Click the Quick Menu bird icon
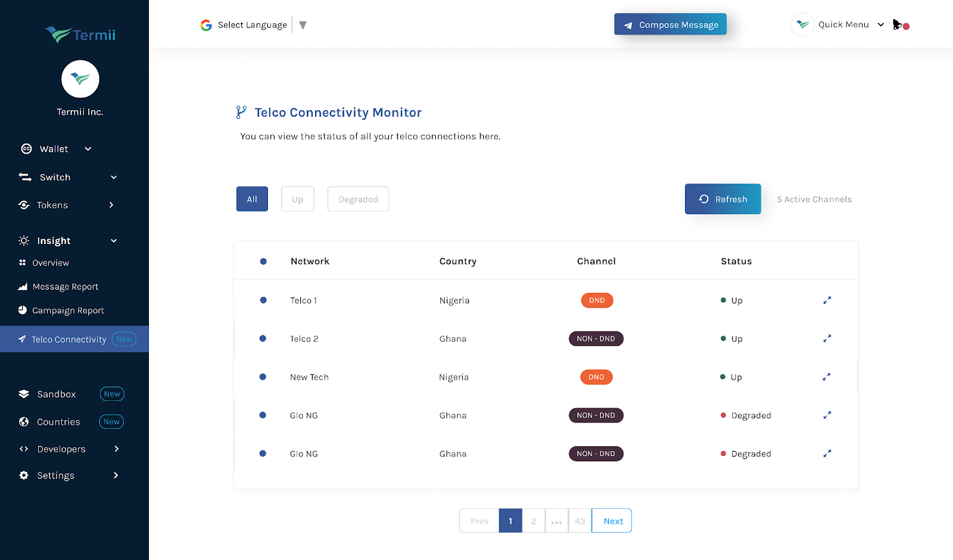The width and height of the screenshot is (953, 560). 803,24
